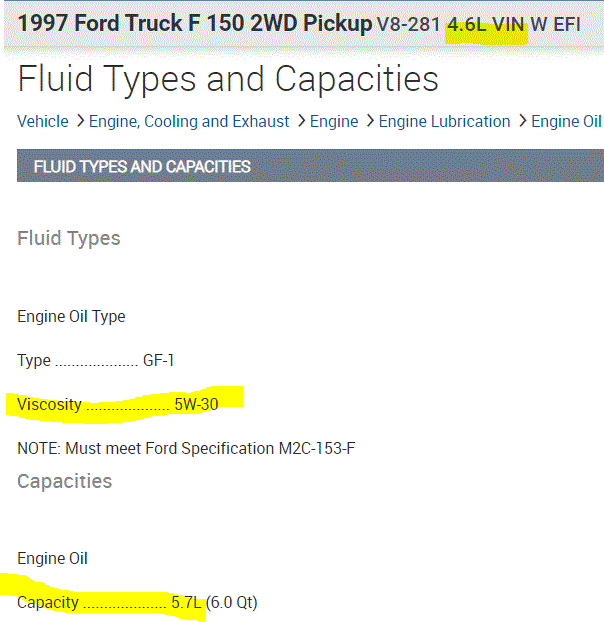Image resolution: width=604 pixels, height=622 pixels.
Task: Click the 1997 Ford Truck F 150 title
Action: 195,24
